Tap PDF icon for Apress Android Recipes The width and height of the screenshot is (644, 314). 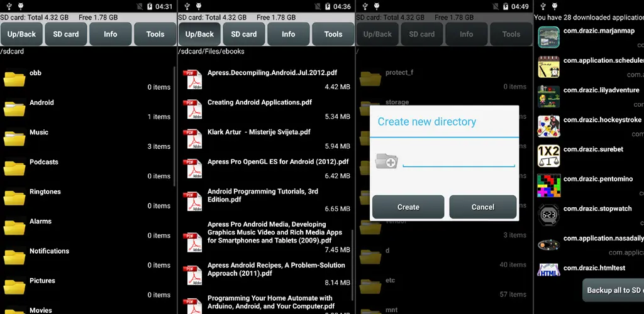coord(192,276)
